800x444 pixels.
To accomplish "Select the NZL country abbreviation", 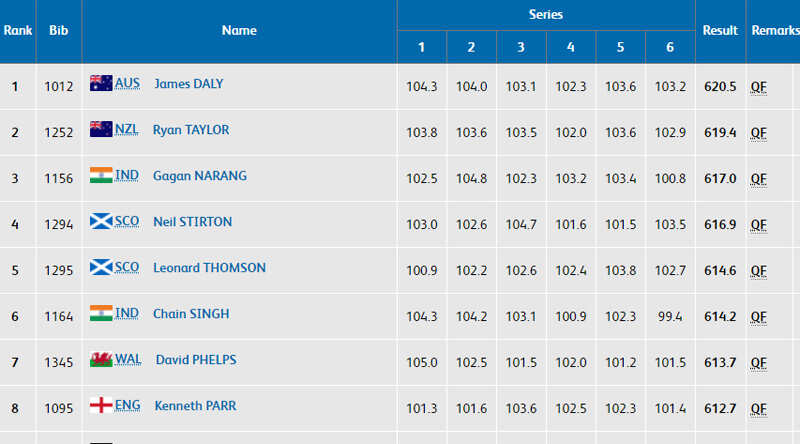I will (x=127, y=129).
